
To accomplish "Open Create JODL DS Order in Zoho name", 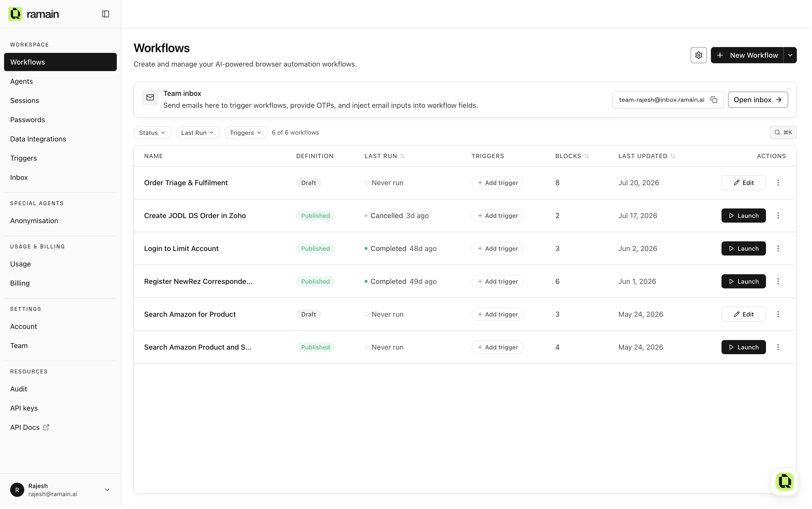I will click(195, 216).
